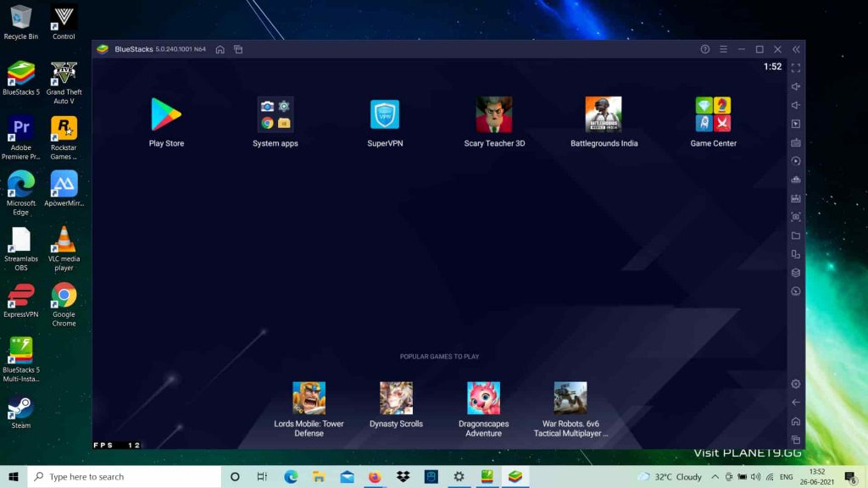Increase volume from BlueStacks sidebar
The height and width of the screenshot is (488, 868).
(796, 87)
